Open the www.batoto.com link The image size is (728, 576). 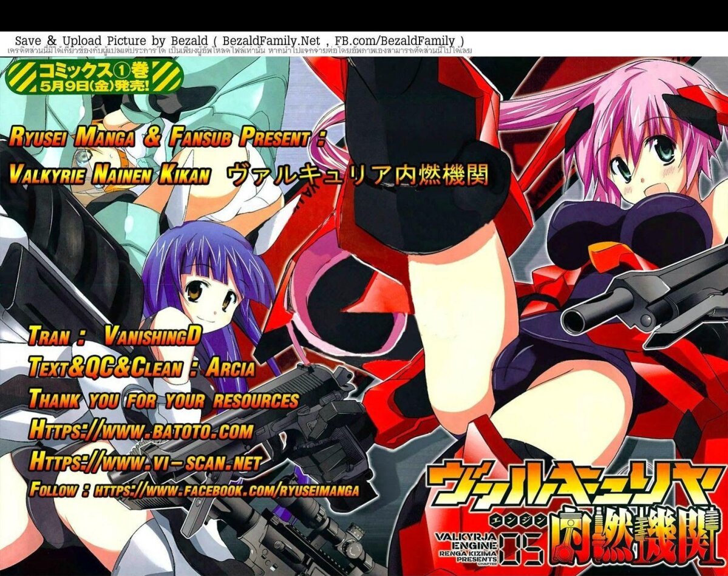point(141,431)
